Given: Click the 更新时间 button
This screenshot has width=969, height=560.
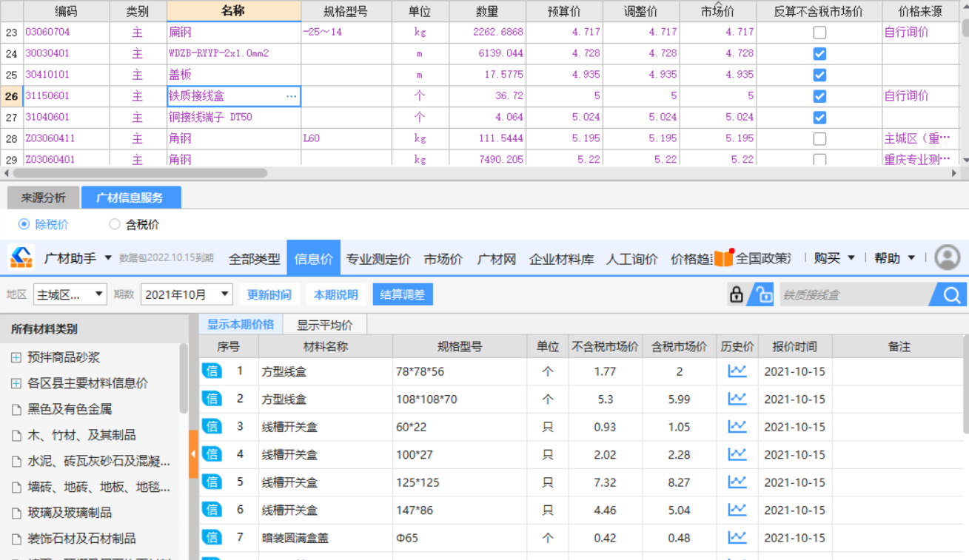Looking at the screenshot, I should (269, 294).
